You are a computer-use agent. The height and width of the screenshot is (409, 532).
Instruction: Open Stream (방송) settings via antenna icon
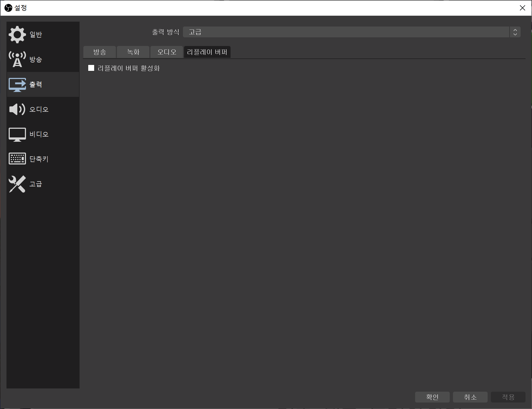click(x=17, y=59)
